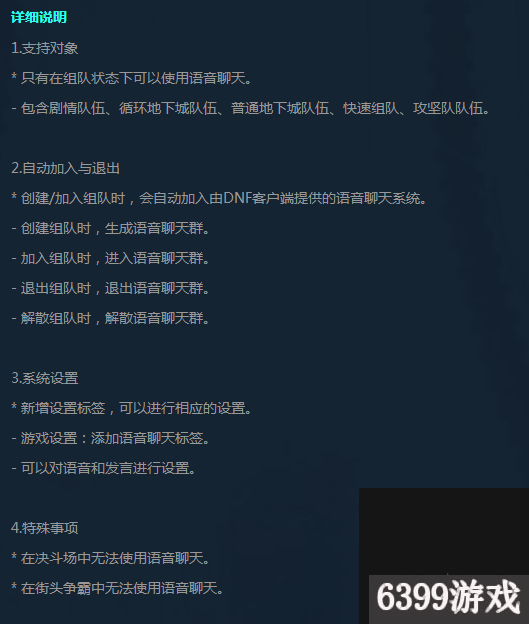Screen dimensions: 529x624
Task: Click the line 在决斗场中无法使用语音聊天
Action: point(110,558)
